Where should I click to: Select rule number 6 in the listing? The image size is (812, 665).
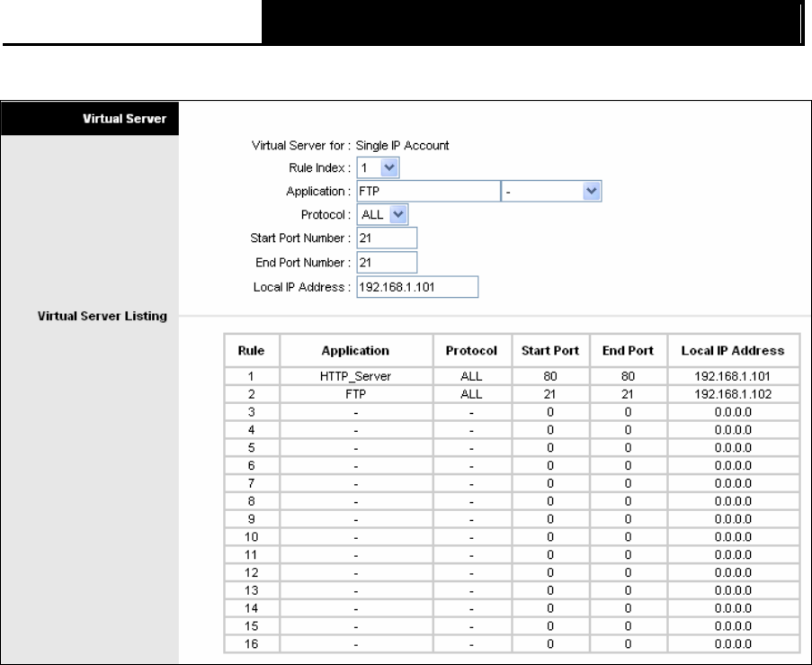tap(251, 465)
